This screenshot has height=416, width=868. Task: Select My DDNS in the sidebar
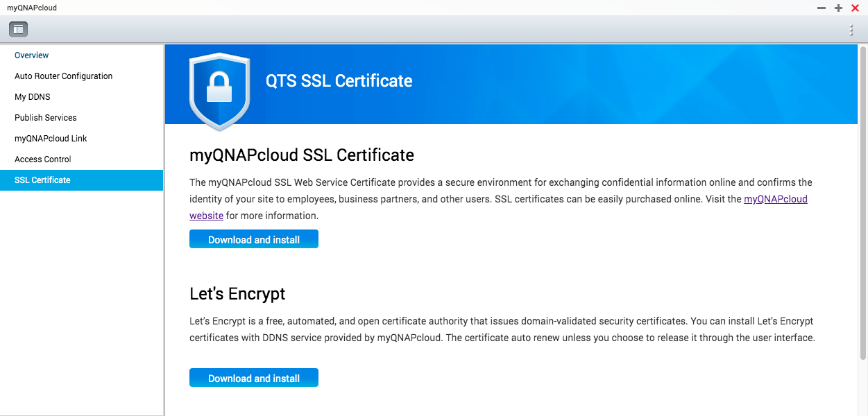click(33, 97)
